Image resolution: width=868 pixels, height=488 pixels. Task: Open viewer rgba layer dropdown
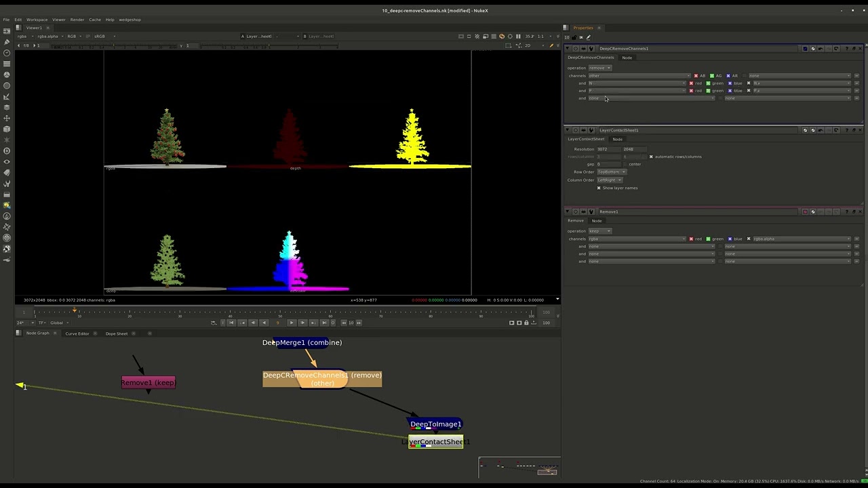tap(24, 37)
